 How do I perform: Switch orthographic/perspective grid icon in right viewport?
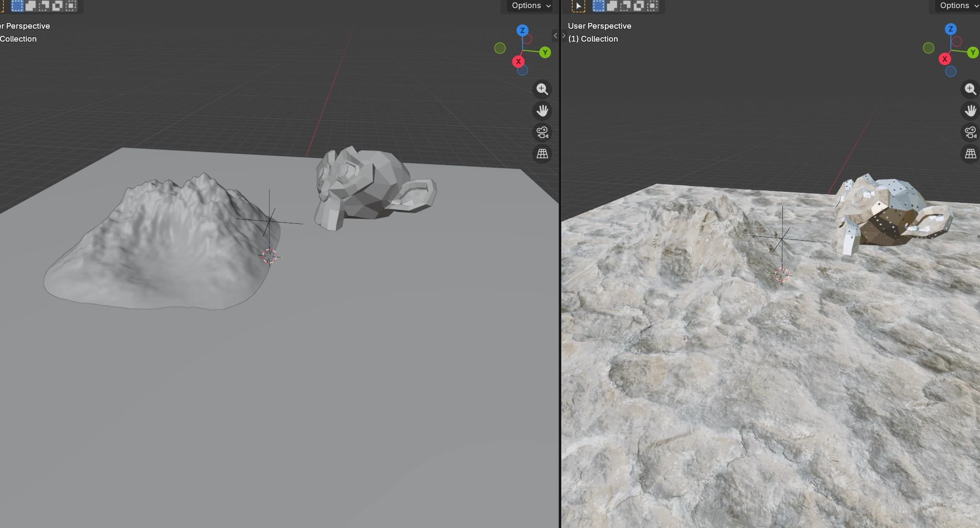(970, 154)
